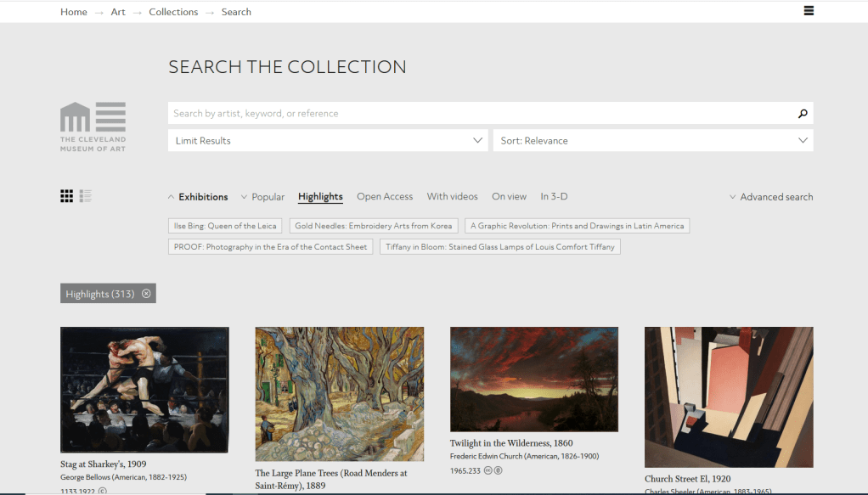Collapse the Exhibitions filter section
This screenshot has width=868, height=495.
(x=198, y=197)
